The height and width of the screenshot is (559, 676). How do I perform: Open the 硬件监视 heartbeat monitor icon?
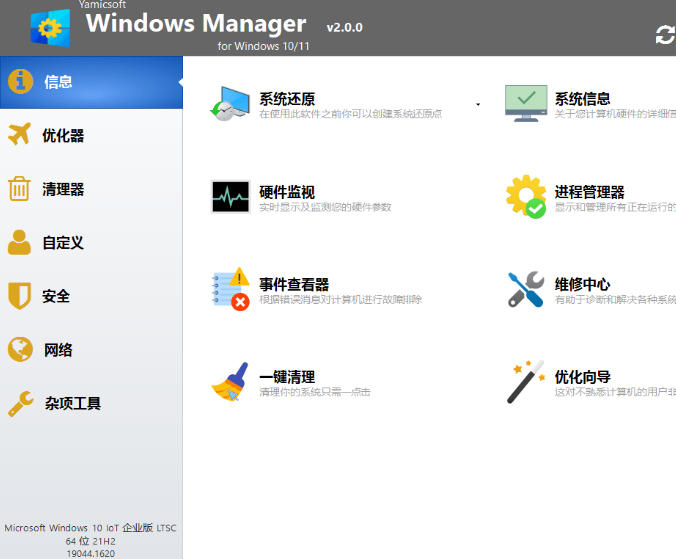[x=230, y=197]
